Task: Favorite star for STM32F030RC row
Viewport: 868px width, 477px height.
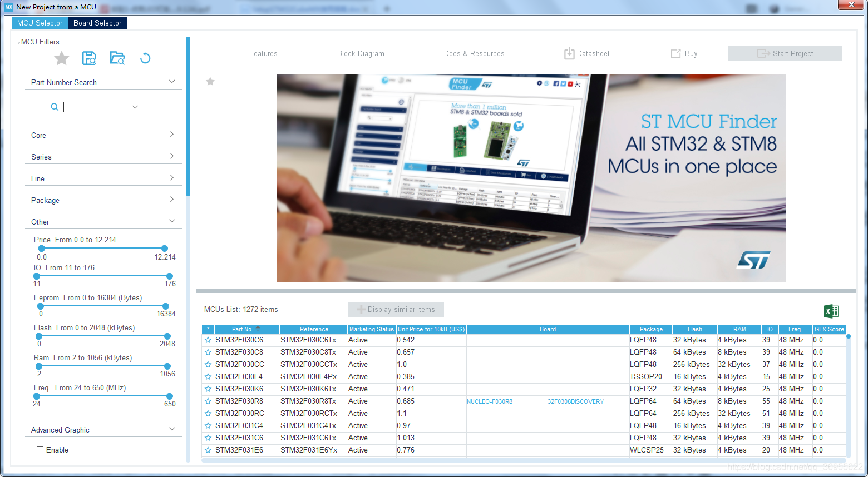Action: point(208,414)
